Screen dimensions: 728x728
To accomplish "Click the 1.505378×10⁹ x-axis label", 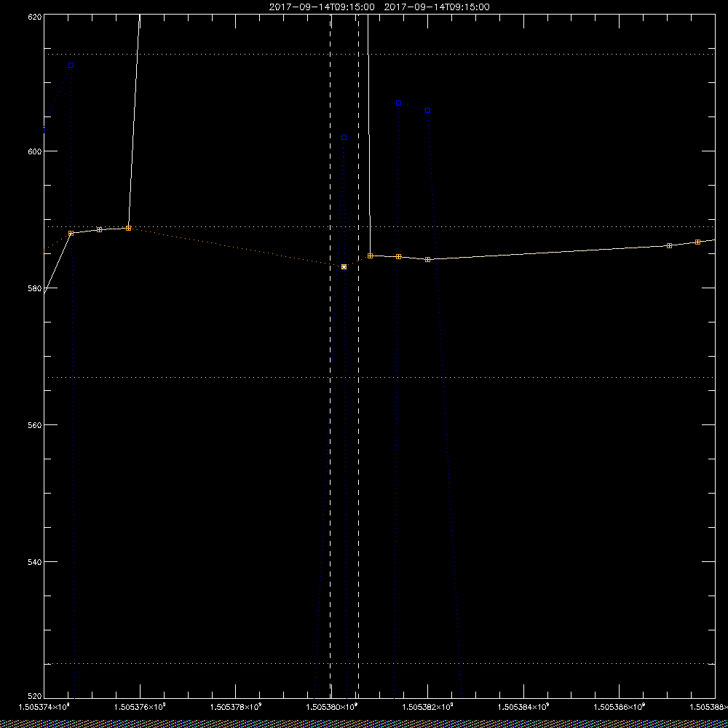I will click(236, 707).
